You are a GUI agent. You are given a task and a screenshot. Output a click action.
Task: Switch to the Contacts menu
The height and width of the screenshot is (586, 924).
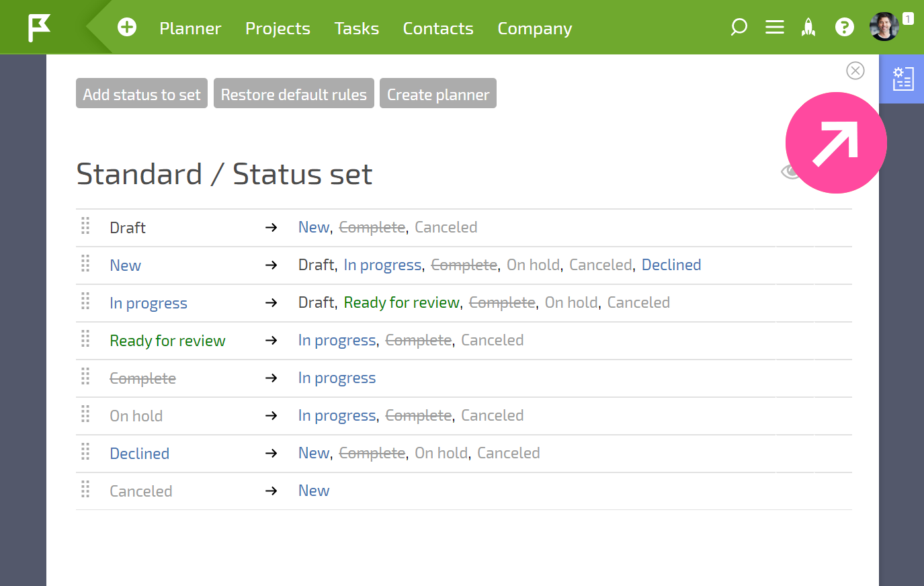(x=438, y=28)
